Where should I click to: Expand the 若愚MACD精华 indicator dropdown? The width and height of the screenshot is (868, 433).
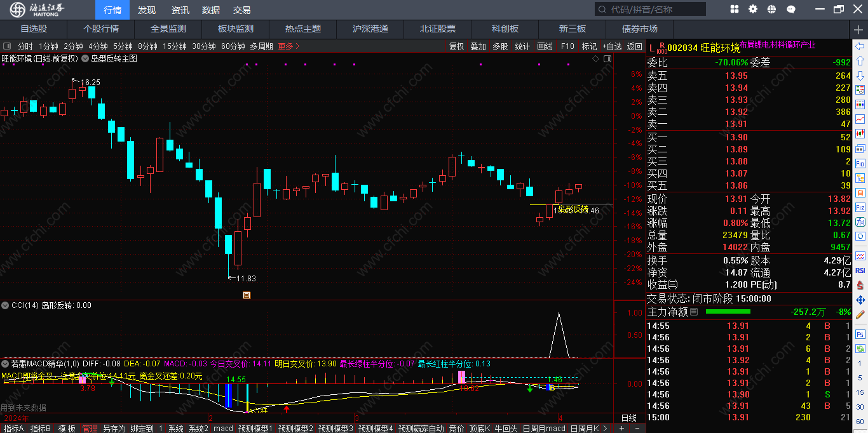(5, 364)
